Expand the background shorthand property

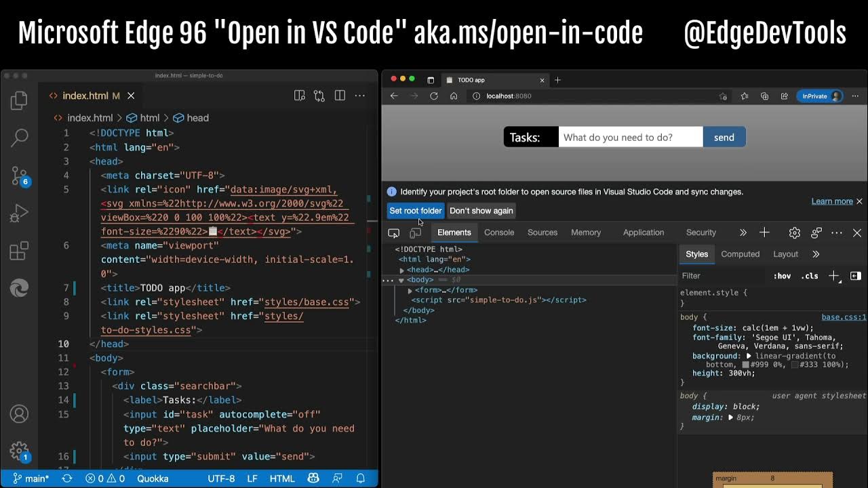click(749, 356)
